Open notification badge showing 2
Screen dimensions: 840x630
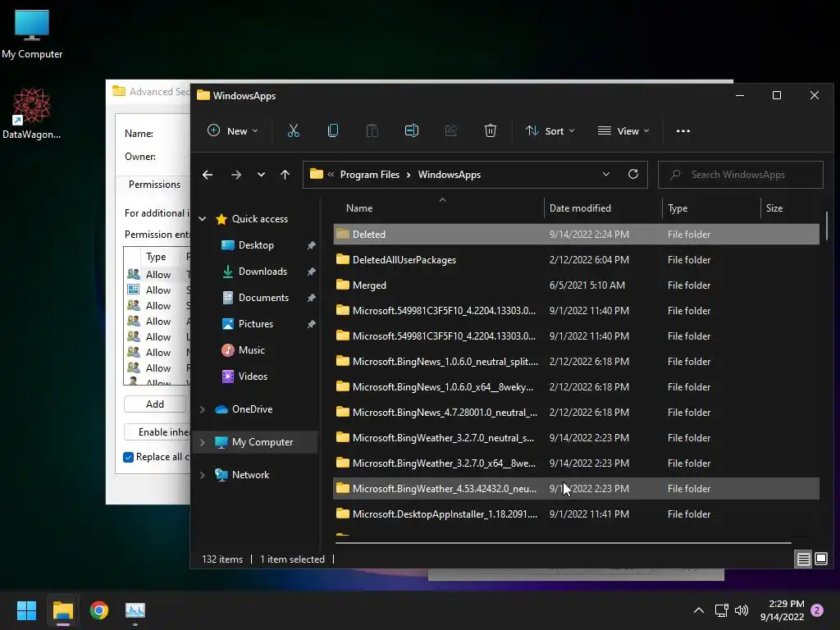pyautogui.click(x=817, y=610)
